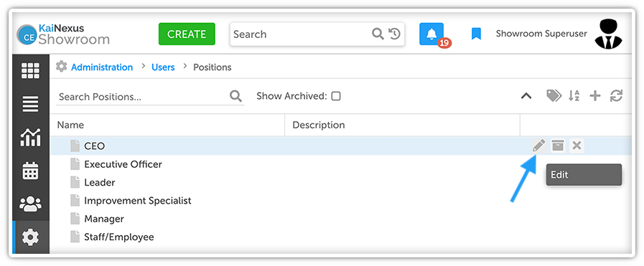Image resolution: width=644 pixels, height=266 pixels.
Task: Refresh the positions list
Action: coord(617,96)
